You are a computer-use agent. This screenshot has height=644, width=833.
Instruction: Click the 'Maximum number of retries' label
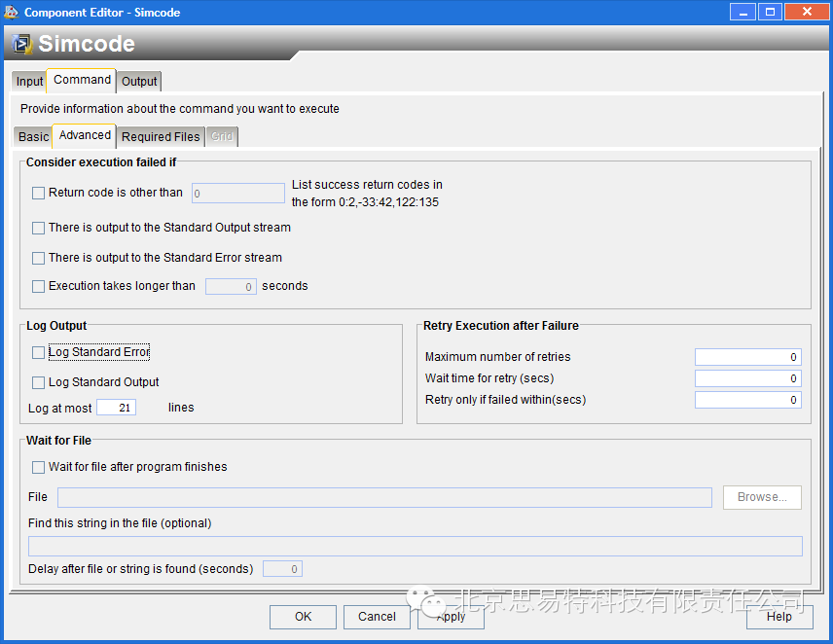coord(498,357)
